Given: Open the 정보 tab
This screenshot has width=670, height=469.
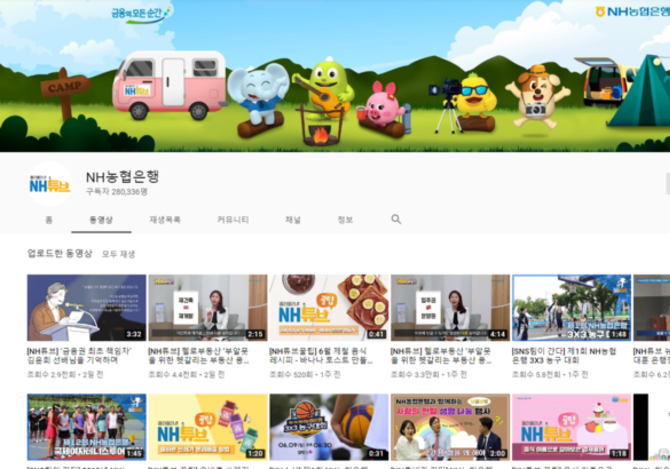Looking at the screenshot, I should 345,220.
